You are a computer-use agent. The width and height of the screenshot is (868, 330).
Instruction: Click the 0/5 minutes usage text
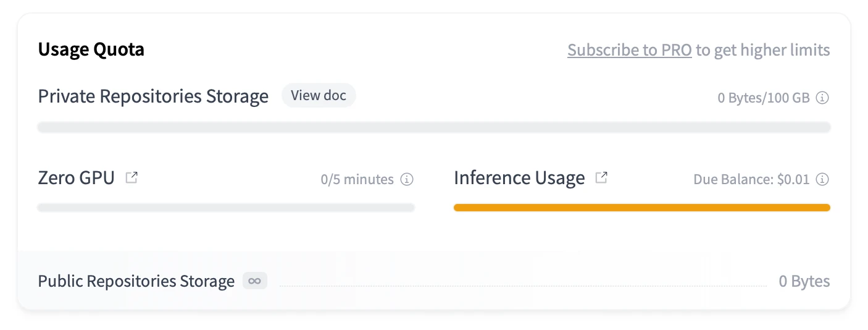point(357,179)
